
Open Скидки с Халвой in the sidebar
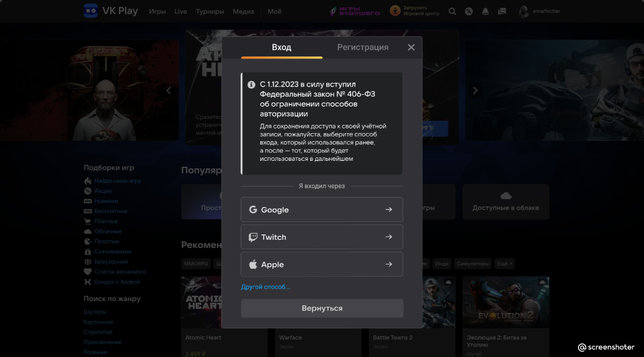click(x=117, y=282)
